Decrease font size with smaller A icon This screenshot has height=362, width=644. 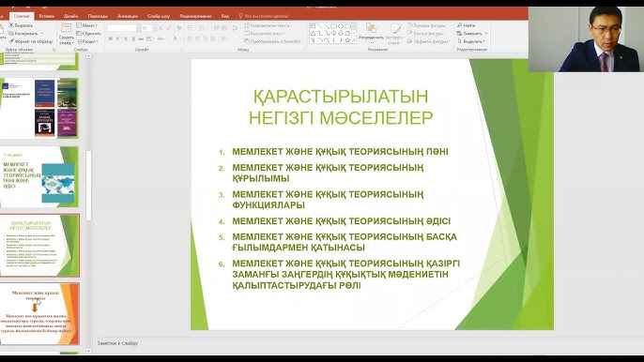168,28
